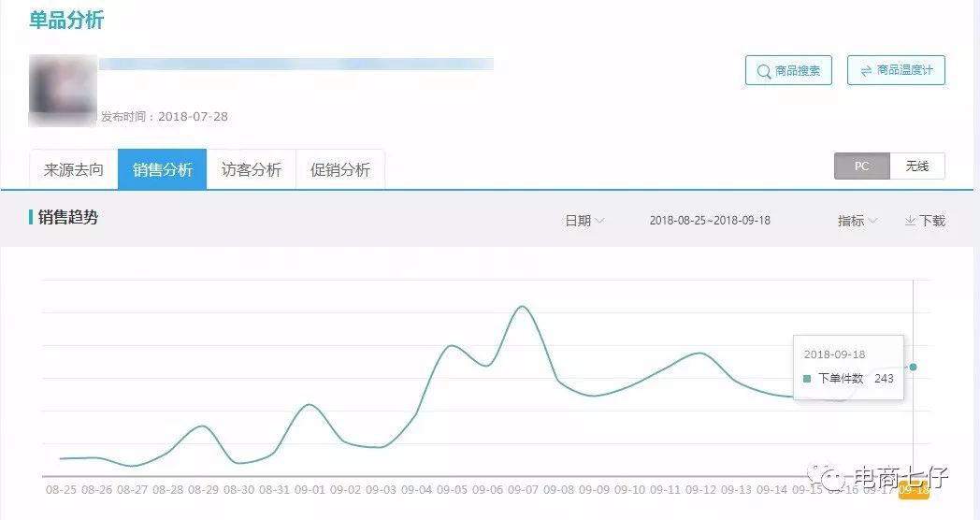Switch to 无线 platform view
The image size is (980, 520).
pos(917,166)
